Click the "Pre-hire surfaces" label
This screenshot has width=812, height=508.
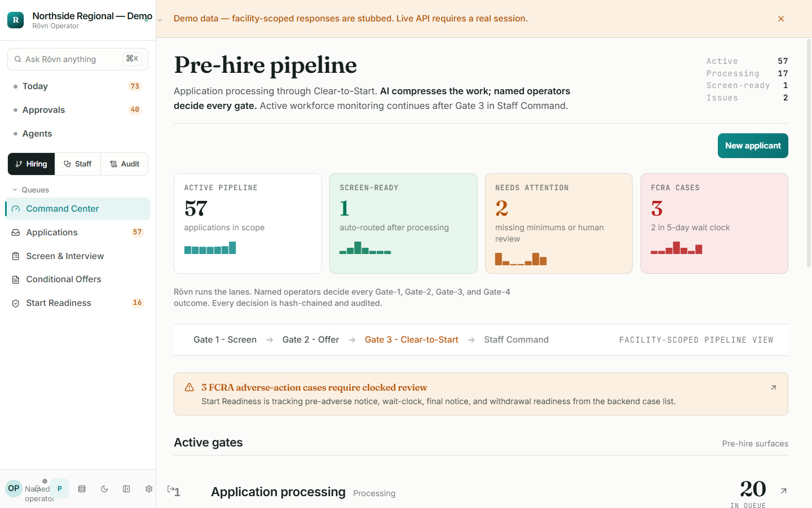pyautogui.click(x=755, y=444)
